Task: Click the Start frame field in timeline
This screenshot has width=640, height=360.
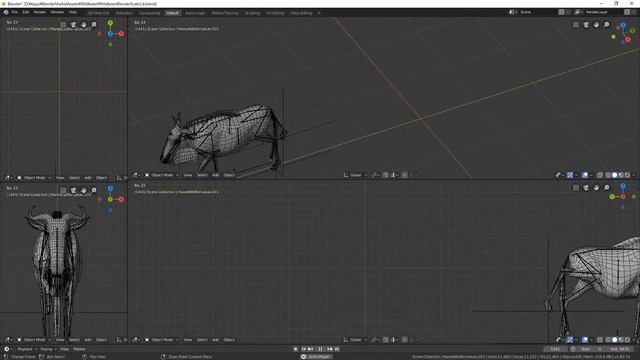Action: (x=591, y=349)
